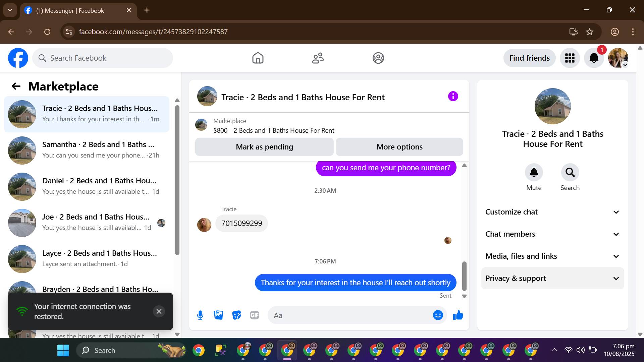This screenshot has width=644, height=362.
Task: Click the voice clip microphone icon
Action: [x=200, y=315]
